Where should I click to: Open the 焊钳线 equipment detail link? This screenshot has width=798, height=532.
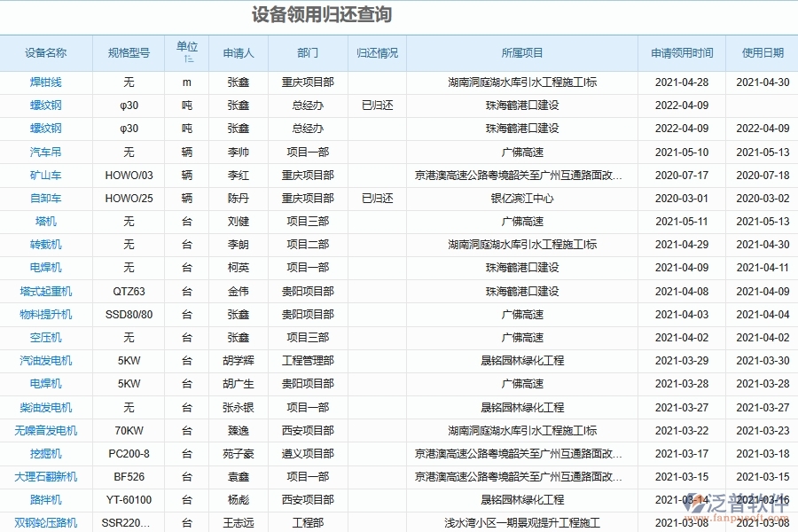point(46,82)
